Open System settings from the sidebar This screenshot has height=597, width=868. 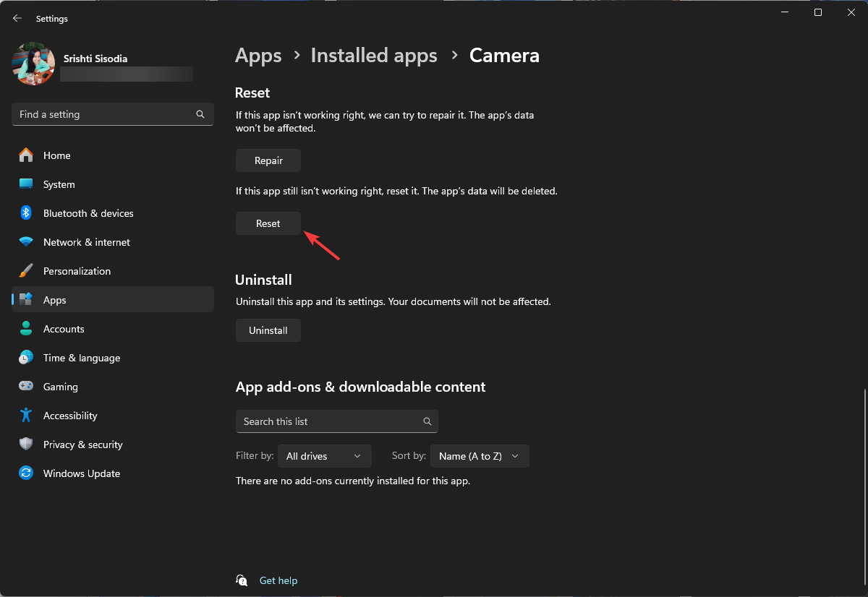point(59,184)
